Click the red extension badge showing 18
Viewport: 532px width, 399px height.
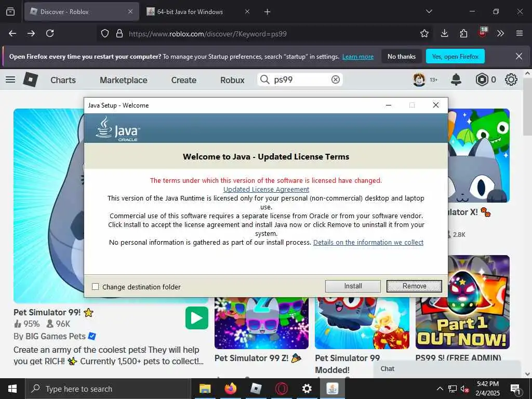click(483, 32)
